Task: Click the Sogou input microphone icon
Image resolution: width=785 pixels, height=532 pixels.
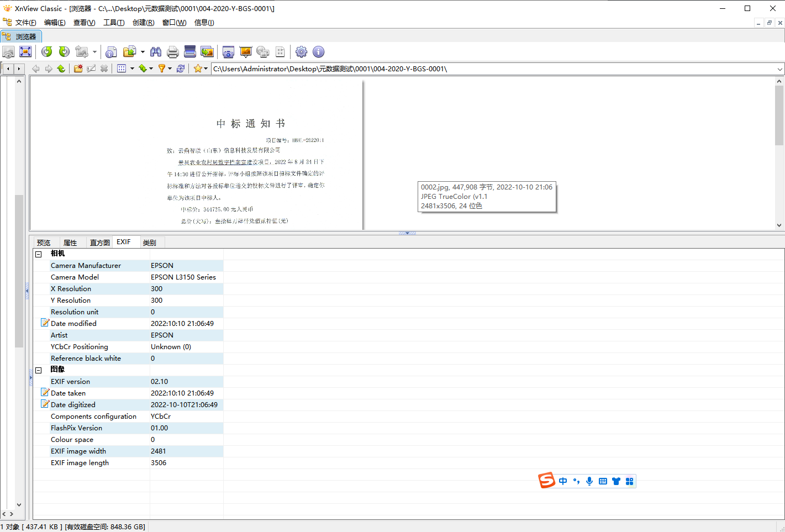Action: (589, 481)
